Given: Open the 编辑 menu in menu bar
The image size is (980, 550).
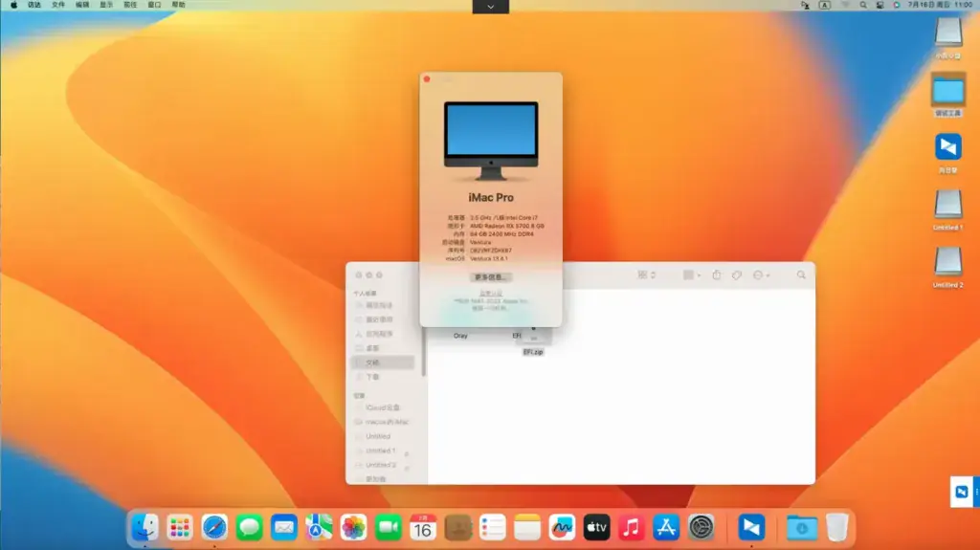Looking at the screenshot, I should pyautogui.click(x=82, y=5).
